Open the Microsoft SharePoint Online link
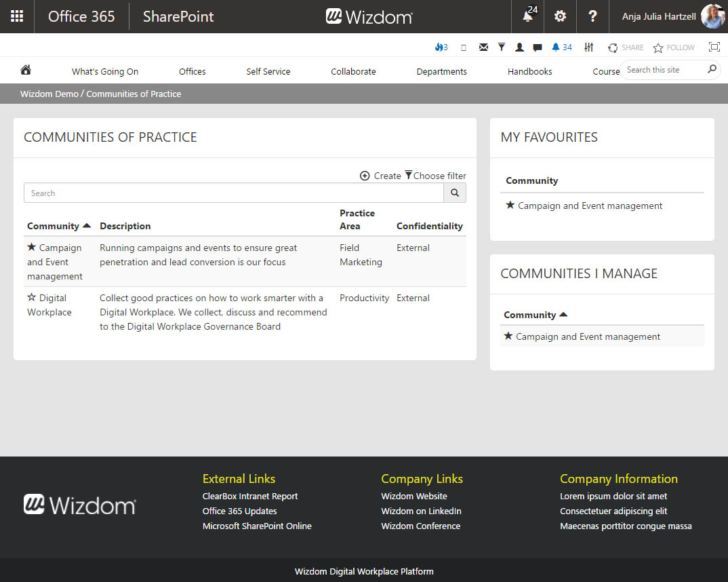728x582 pixels. [257, 526]
